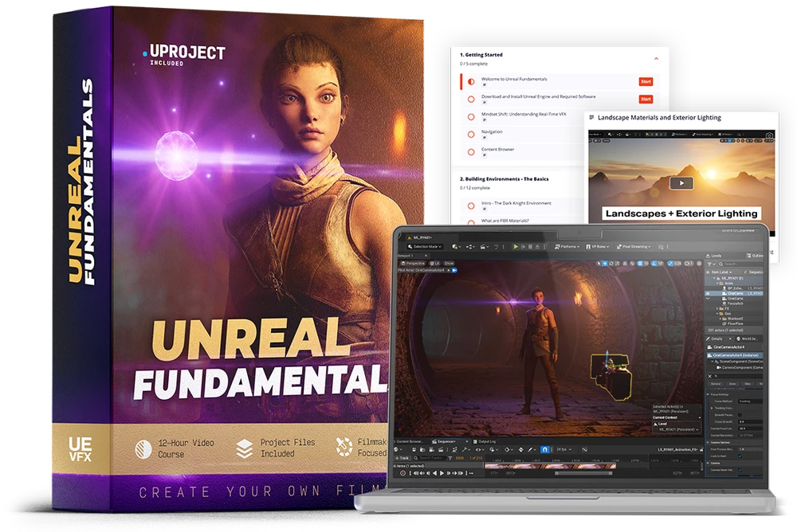Open the Platforms dropdown menu
The width and height of the screenshot is (797, 532).
click(567, 246)
